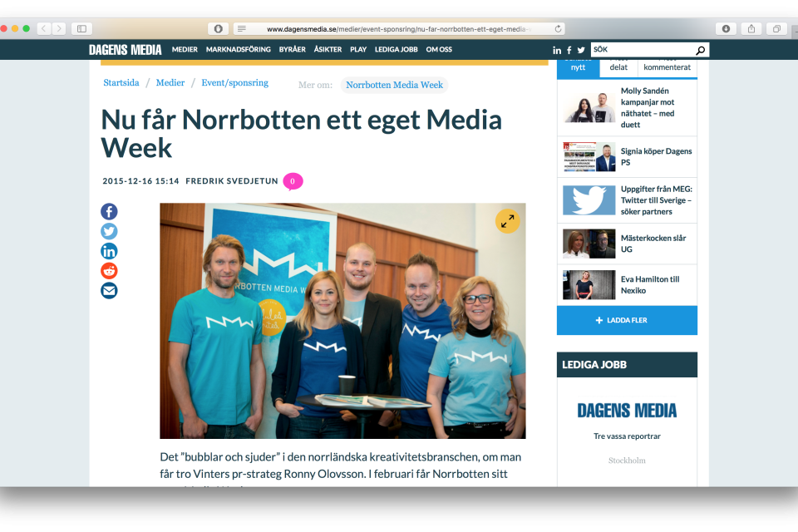Click the Mästerkocken thumbnail image
Image resolution: width=798 pixels, height=532 pixels.
[x=589, y=244]
